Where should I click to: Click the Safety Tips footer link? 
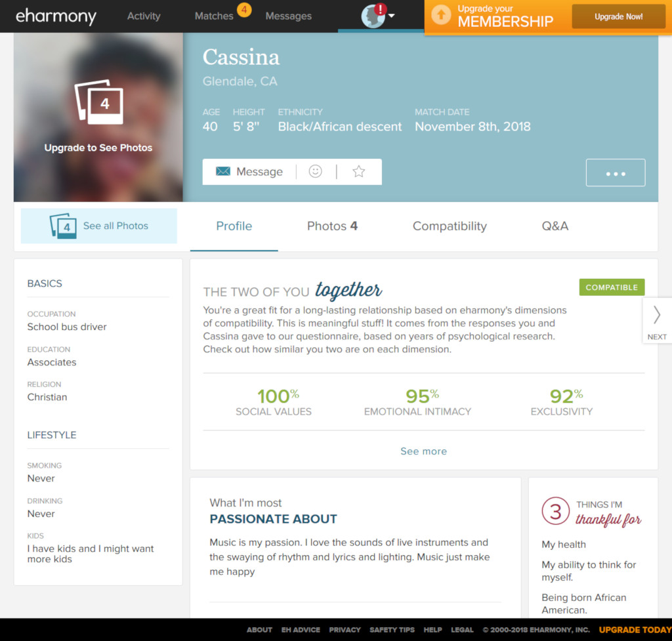tap(392, 630)
